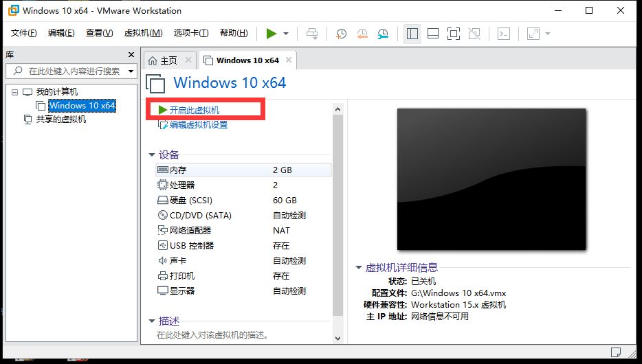The width and height of the screenshot is (642, 364).
Task: Click the revert to snapshot icon
Action: pyautogui.click(x=362, y=34)
